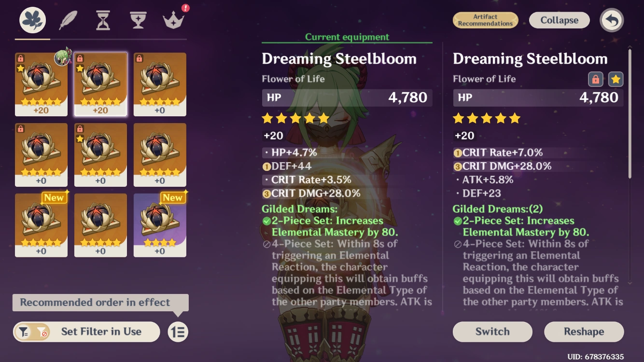Click the back arrow return icon

(612, 21)
